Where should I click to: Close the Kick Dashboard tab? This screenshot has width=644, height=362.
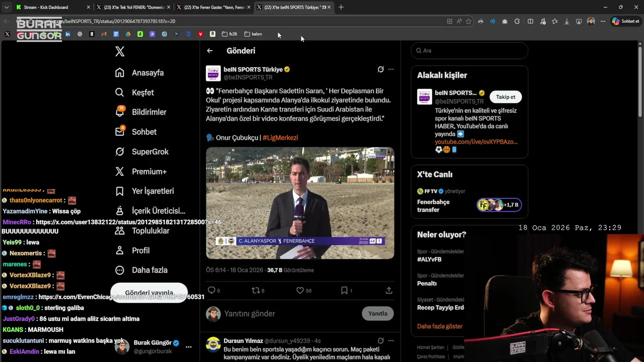(89, 7)
